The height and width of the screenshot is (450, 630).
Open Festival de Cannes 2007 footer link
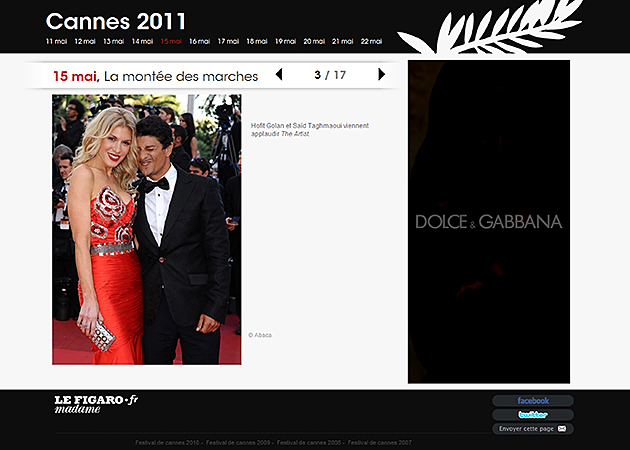point(379,442)
